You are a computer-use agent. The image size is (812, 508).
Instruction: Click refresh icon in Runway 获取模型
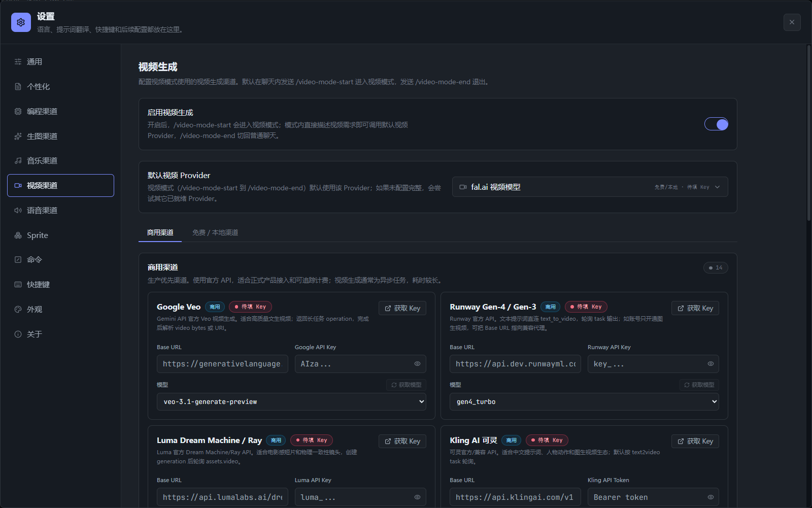pos(687,385)
